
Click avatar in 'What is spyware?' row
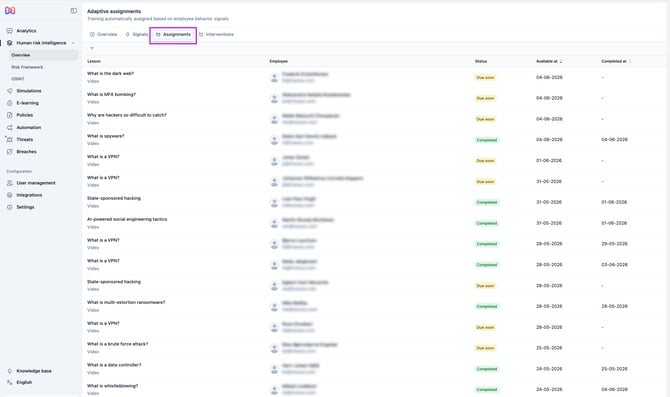tap(274, 140)
